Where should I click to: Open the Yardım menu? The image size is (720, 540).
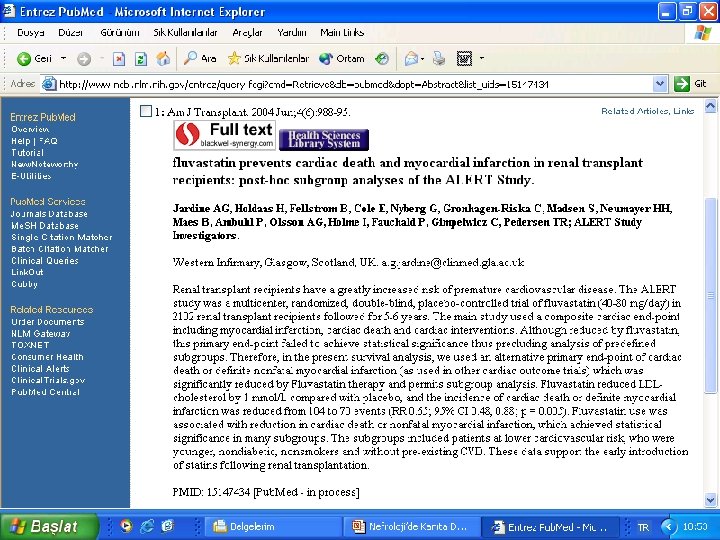click(x=292, y=33)
